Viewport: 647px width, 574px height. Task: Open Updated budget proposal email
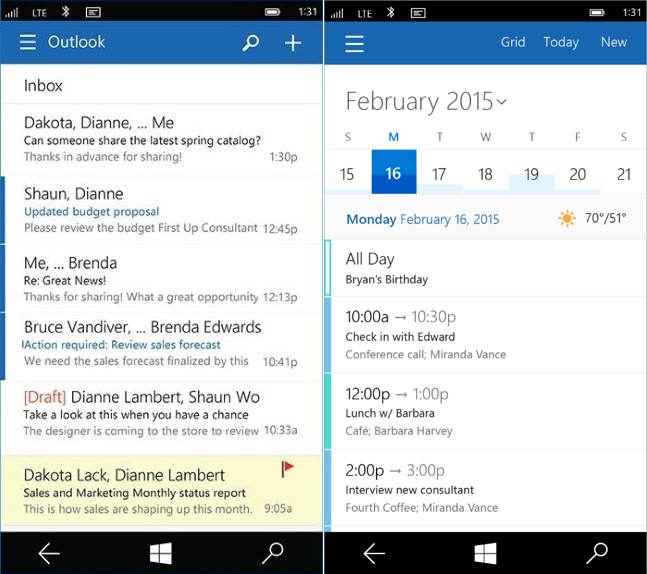coord(162,210)
